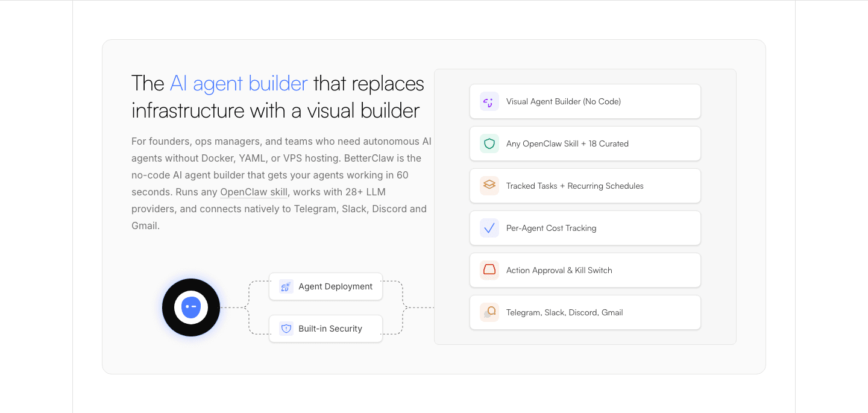Click the Agent Deployment icon
Viewport: 868px width, 413px height.
click(x=286, y=286)
